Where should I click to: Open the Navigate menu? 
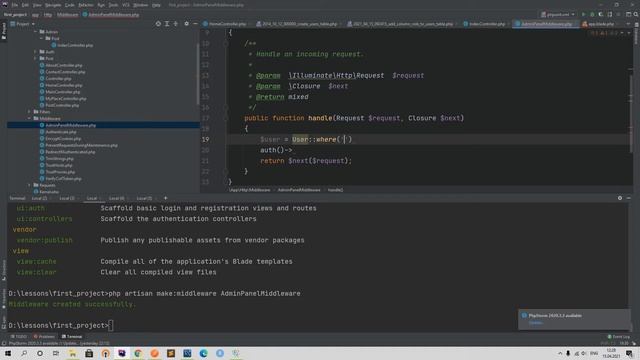53,5
